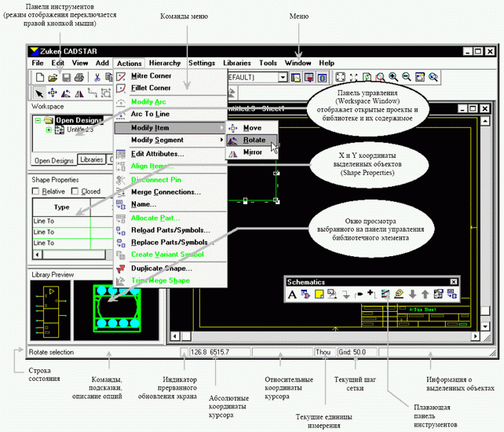The width and height of the screenshot is (504, 432).
Task: Choose the Rotate tool in toolbar
Action: pos(66,93)
